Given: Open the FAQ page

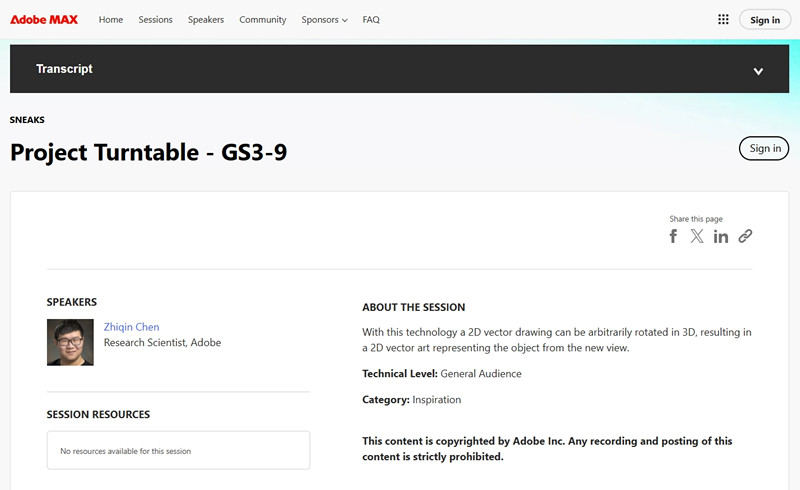Looking at the screenshot, I should 371,19.
